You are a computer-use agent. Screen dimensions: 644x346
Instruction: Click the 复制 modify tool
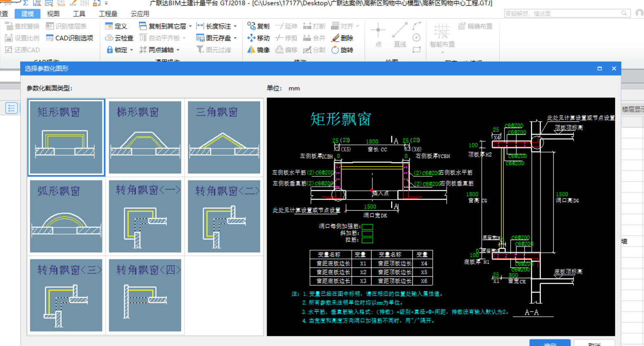[258, 26]
